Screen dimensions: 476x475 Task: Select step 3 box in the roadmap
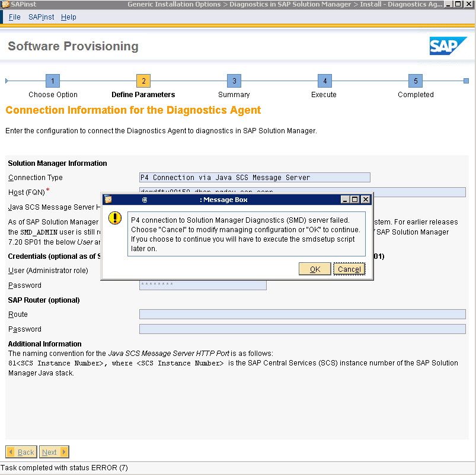coord(234,81)
